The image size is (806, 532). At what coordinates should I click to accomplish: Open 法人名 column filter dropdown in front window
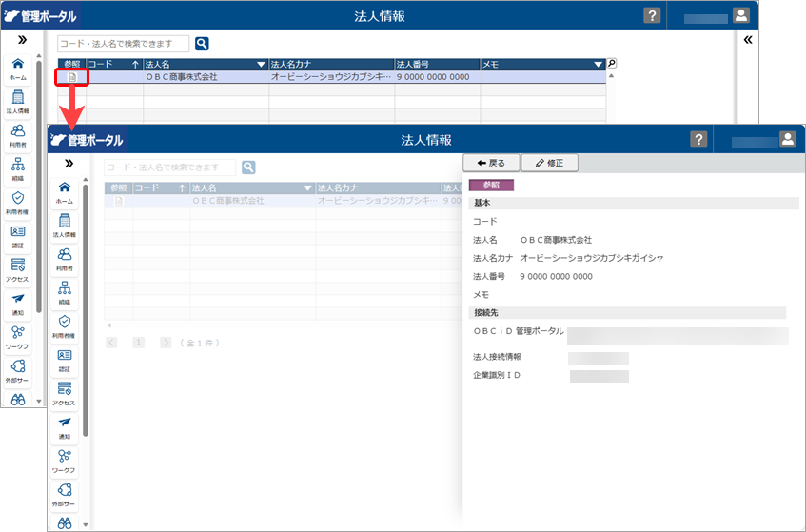coord(308,188)
